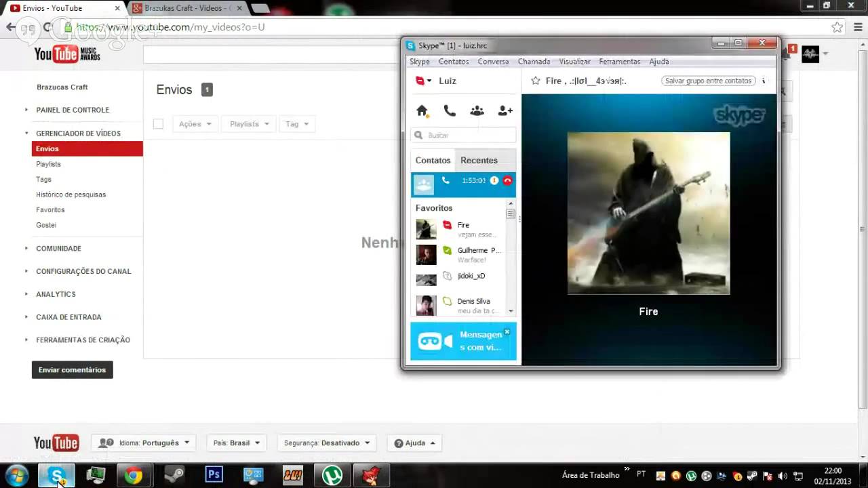Image resolution: width=868 pixels, height=488 pixels.
Task: Open Histórico de pesquisas in the sidebar
Action: pyautogui.click(x=71, y=195)
